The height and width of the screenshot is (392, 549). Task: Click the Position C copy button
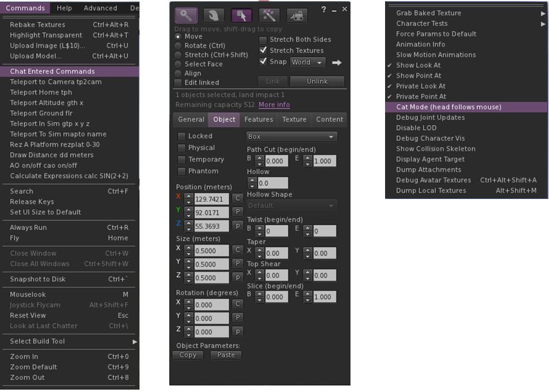(x=237, y=198)
